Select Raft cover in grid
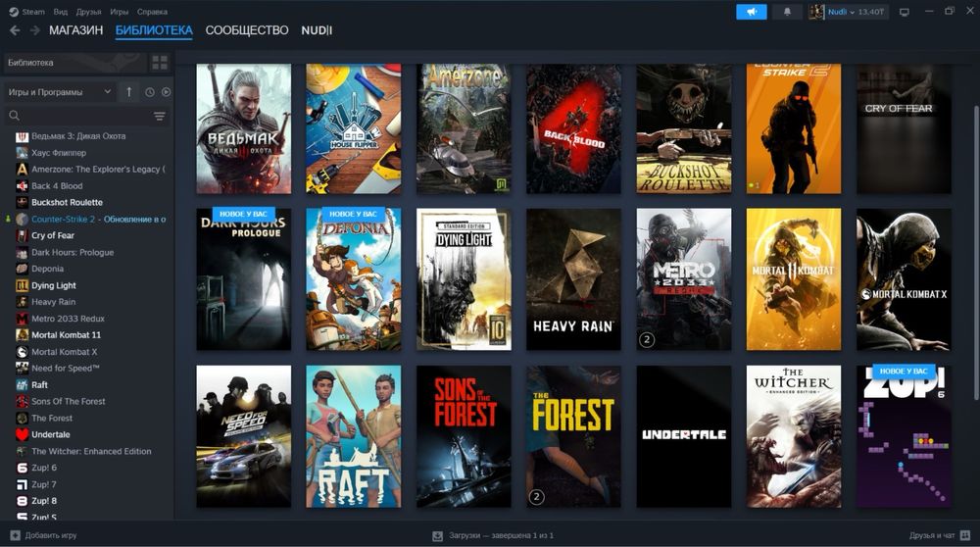This screenshot has height=547, width=980. tap(354, 436)
